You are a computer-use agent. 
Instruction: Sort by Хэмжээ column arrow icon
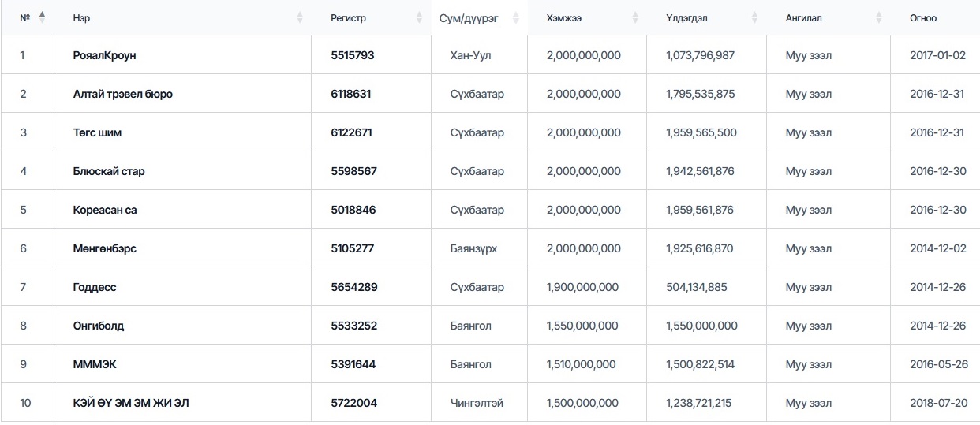635,17
